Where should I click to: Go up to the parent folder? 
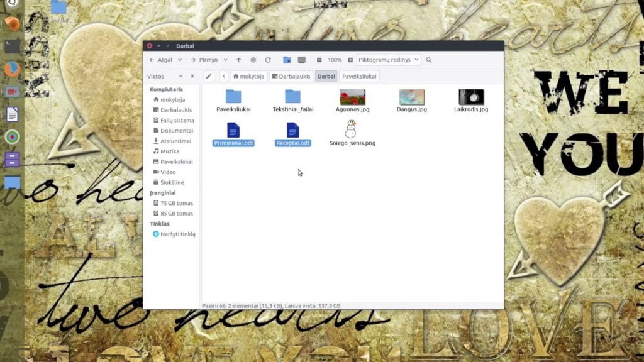click(x=238, y=60)
